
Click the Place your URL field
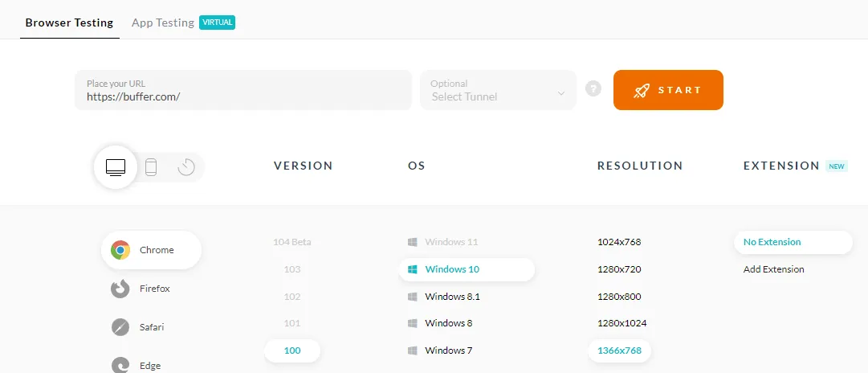(x=243, y=90)
